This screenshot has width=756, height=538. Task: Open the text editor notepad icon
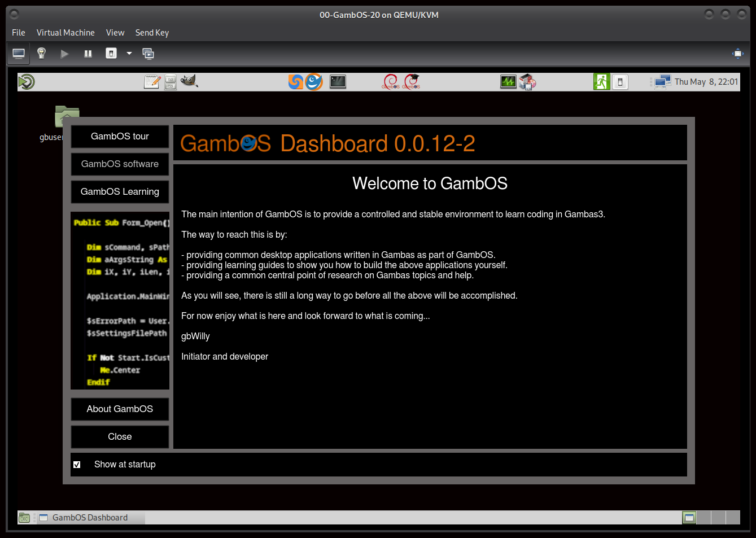(152, 82)
